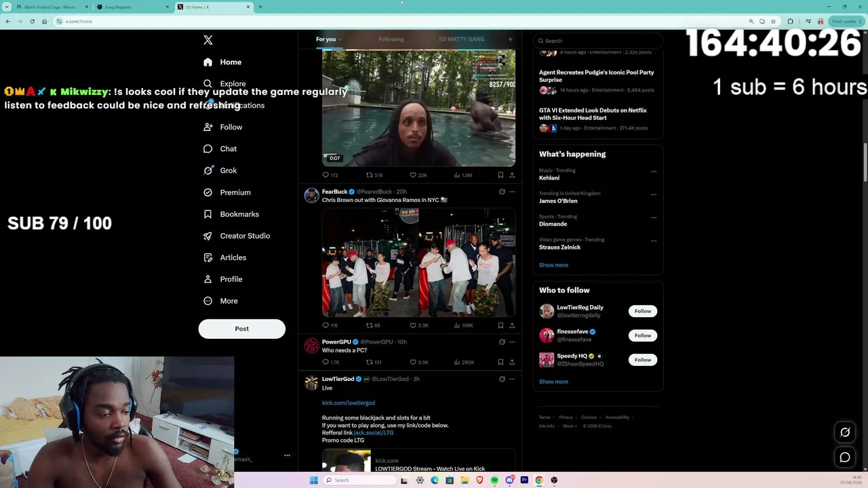Viewport: 868px width, 488px height.
Task: Bookmark FearBuck's Chris Brown post
Action: pos(500,325)
